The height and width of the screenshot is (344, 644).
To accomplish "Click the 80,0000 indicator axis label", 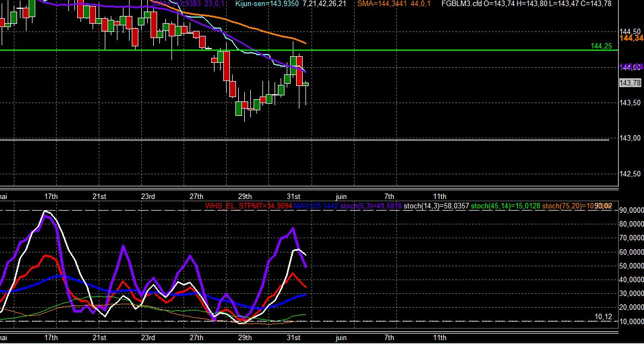I will pos(632,224).
